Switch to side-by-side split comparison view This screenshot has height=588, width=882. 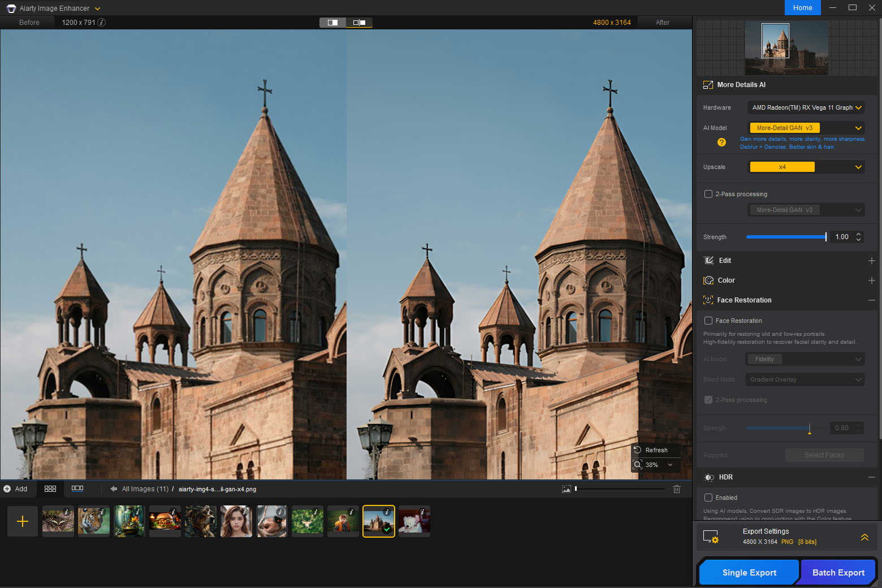[x=332, y=23]
